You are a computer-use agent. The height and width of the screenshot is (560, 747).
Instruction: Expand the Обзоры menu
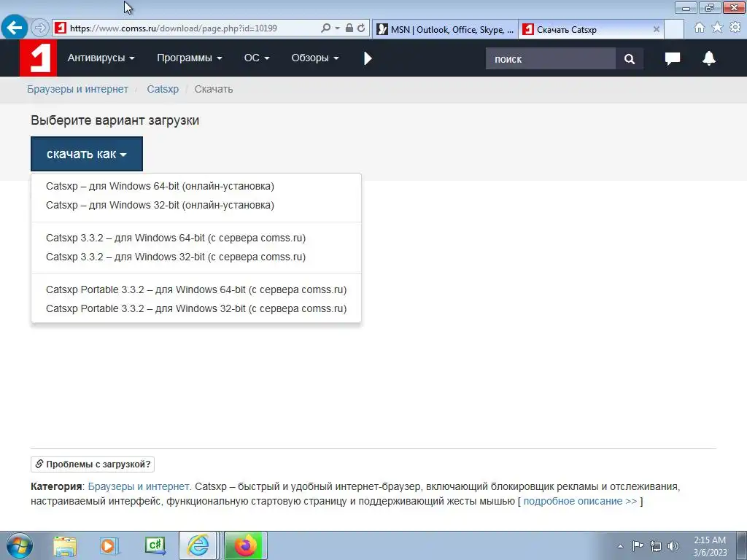tap(315, 58)
